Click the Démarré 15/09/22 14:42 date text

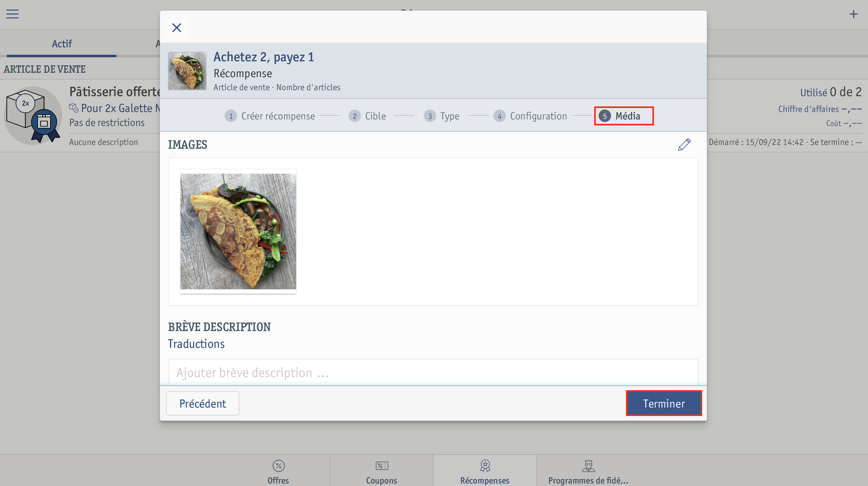tap(756, 142)
